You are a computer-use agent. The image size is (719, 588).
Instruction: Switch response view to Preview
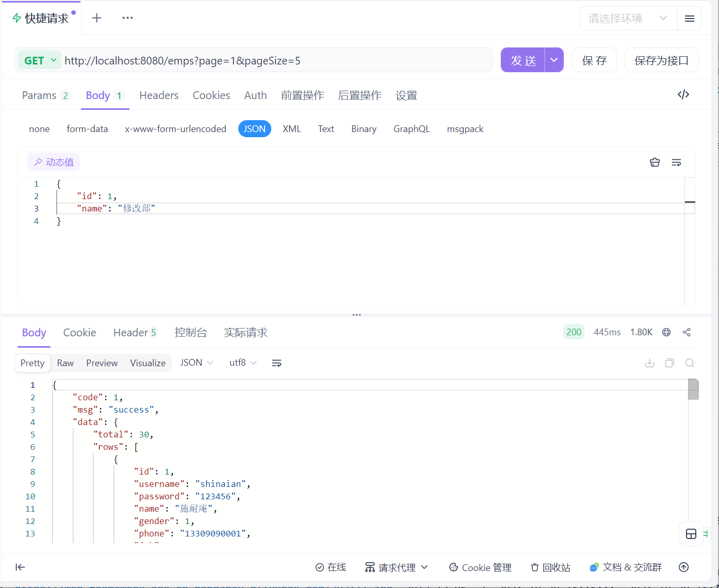tap(102, 363)
